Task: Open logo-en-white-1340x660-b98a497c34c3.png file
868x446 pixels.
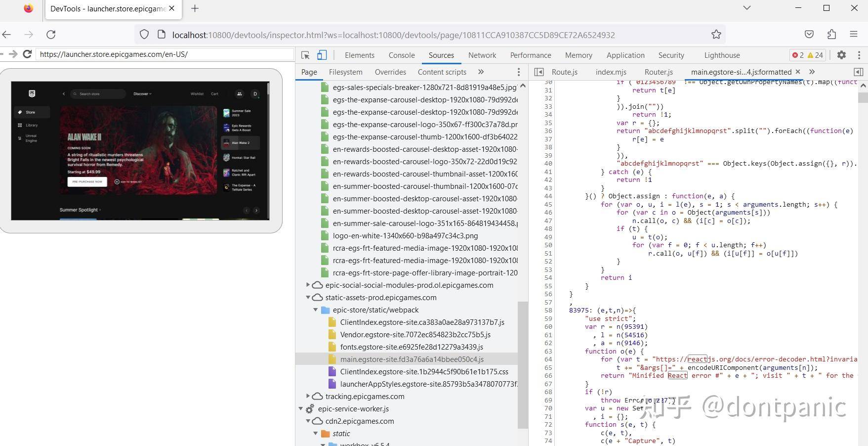Action: click(405, 235)
